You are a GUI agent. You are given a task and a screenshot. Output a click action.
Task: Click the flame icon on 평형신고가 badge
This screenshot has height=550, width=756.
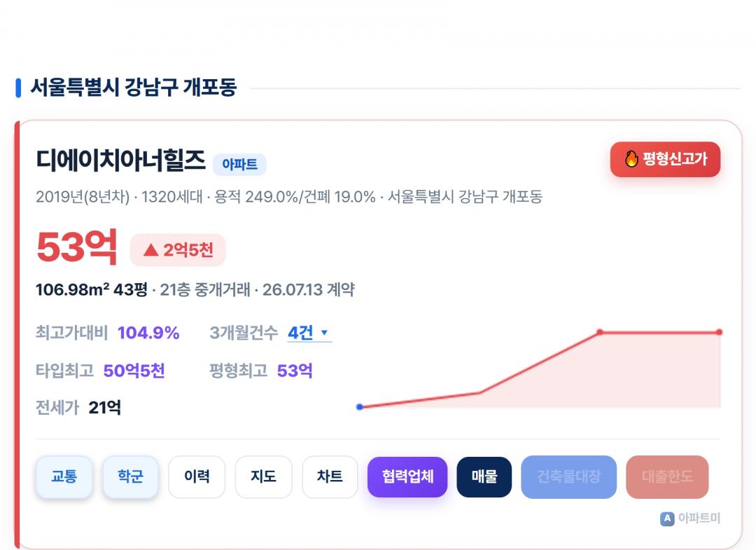coord(631,158)
